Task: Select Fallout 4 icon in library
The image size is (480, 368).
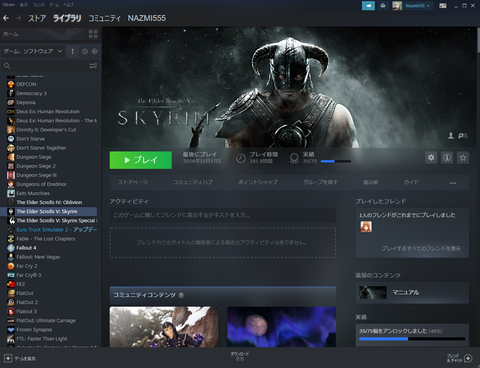Action: (11, 248)
